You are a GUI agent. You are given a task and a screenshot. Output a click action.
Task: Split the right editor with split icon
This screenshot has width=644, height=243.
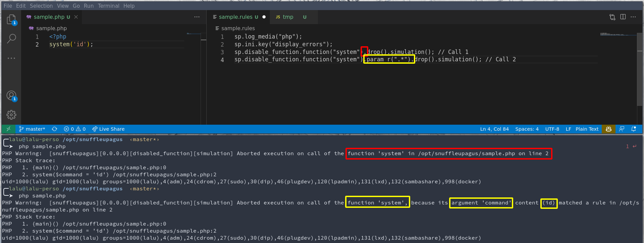pyautogui.click(x=623, y=17)
